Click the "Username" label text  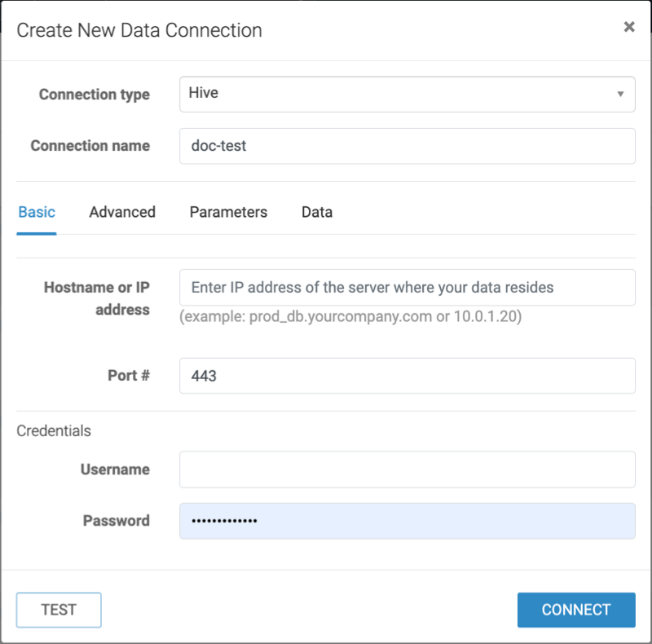tap(115, 470)
